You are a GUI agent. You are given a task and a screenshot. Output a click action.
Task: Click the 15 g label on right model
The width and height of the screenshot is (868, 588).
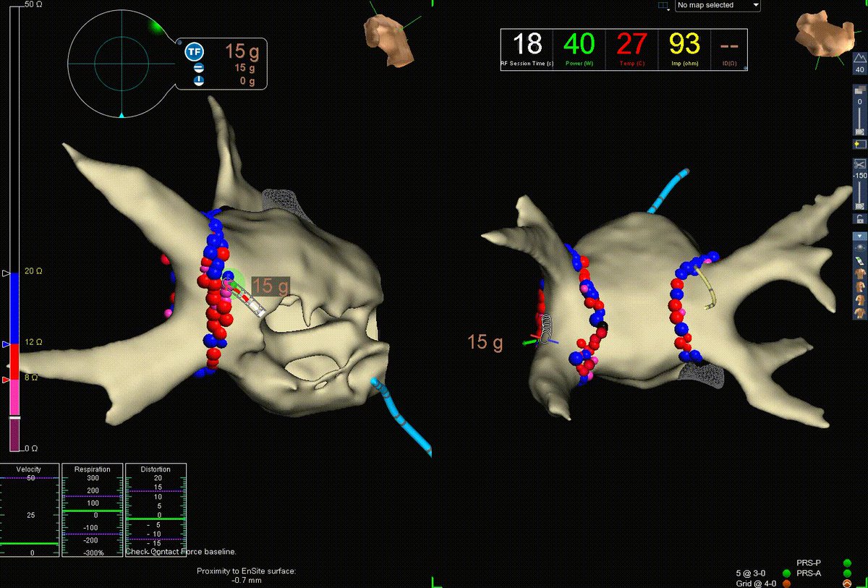[x=485, y=342]
